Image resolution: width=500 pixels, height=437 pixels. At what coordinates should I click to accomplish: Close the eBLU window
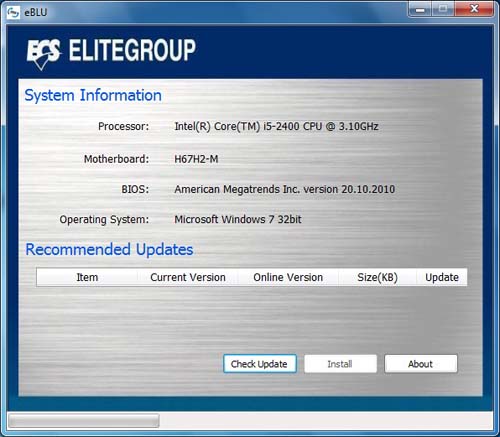474,9
